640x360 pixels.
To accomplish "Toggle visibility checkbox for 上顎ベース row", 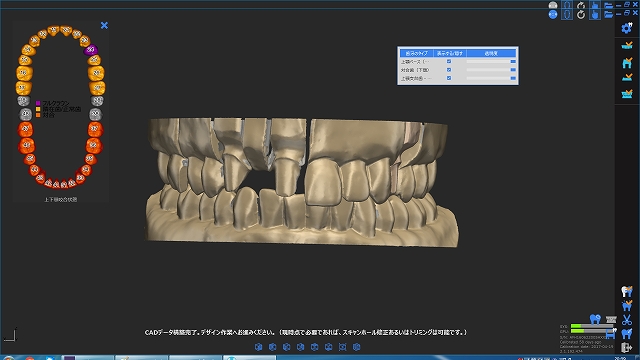I will pyautogui.click(x=449, y=61).
